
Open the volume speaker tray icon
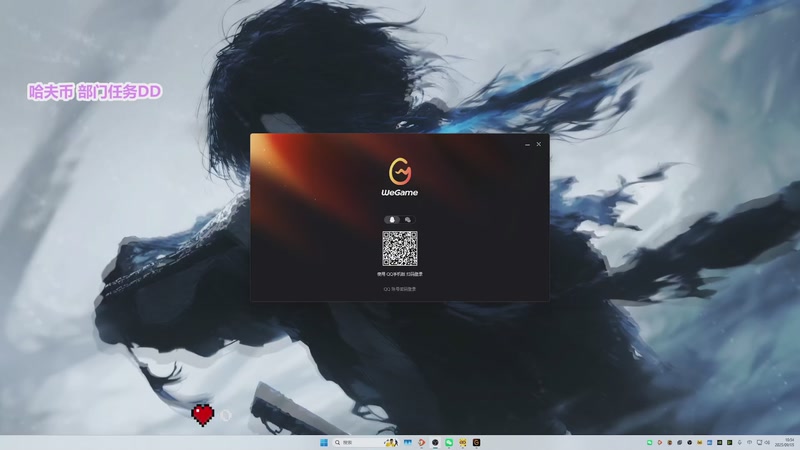tap(767, 442)
